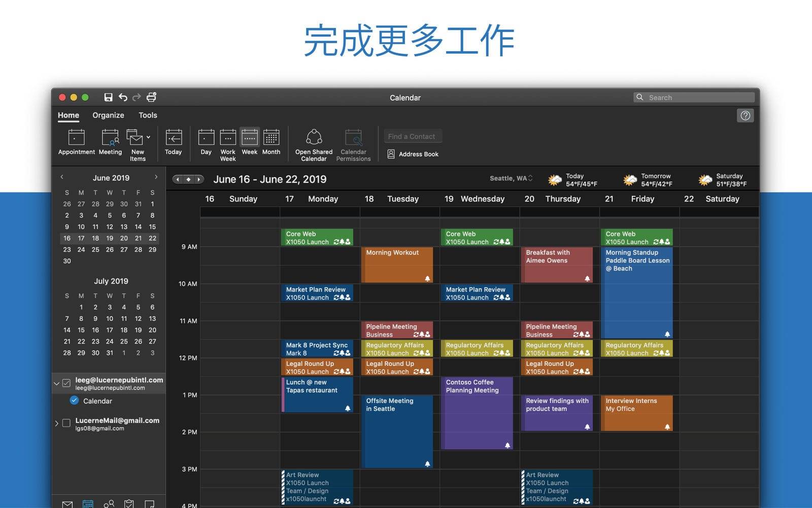Uncheck the leeg@lucernepubintl.com account checkbox

(x=66, y=383)
